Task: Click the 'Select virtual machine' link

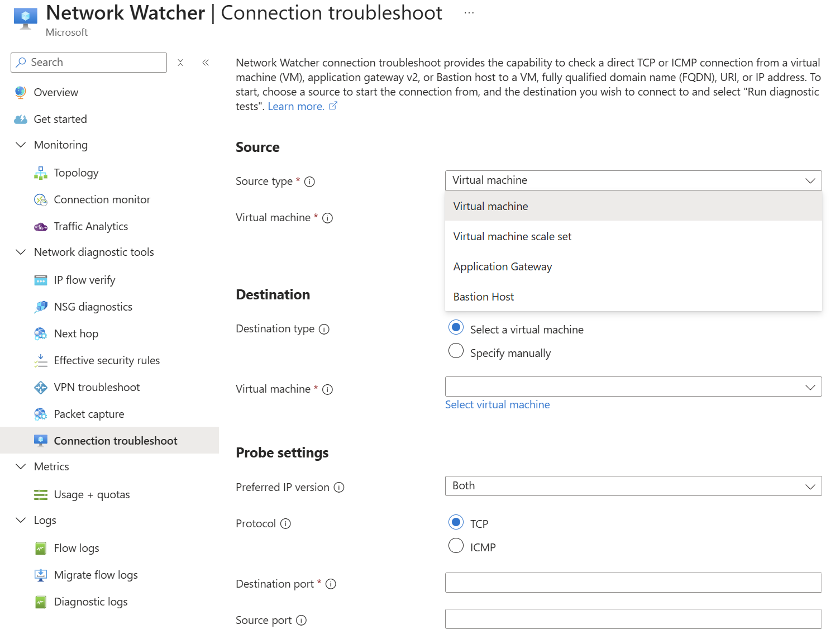Action: click(497, 405)
